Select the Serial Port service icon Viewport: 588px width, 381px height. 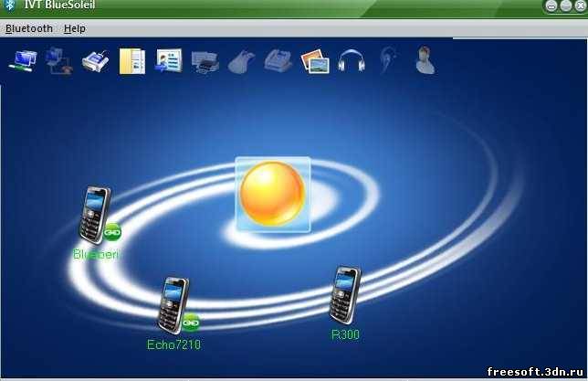96,61
